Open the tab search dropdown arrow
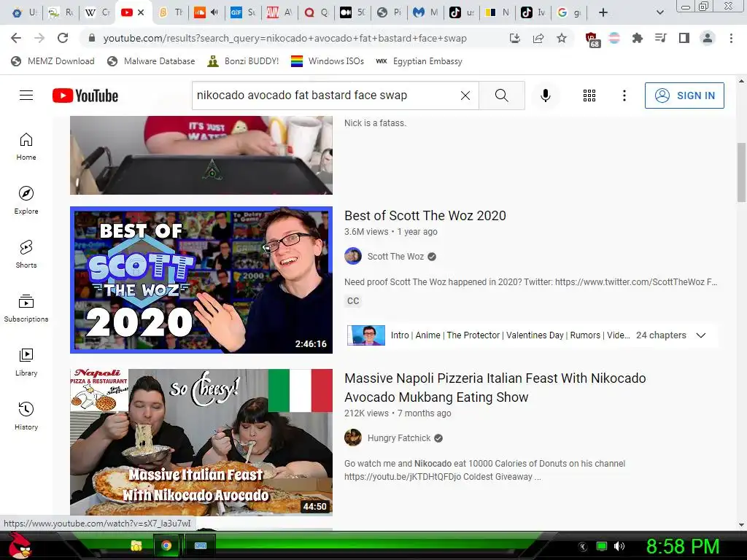The image size is (747, 560). coord(659,13)
